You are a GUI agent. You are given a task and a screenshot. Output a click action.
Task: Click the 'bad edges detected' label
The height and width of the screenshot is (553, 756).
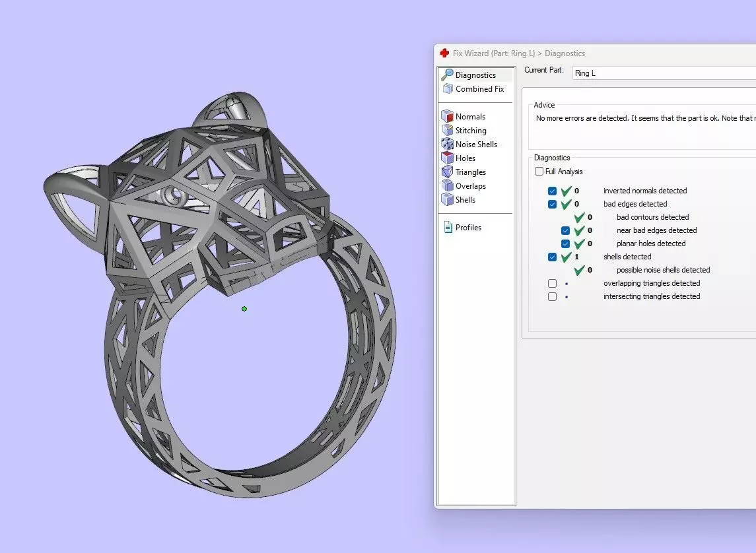tap(635, 204)
